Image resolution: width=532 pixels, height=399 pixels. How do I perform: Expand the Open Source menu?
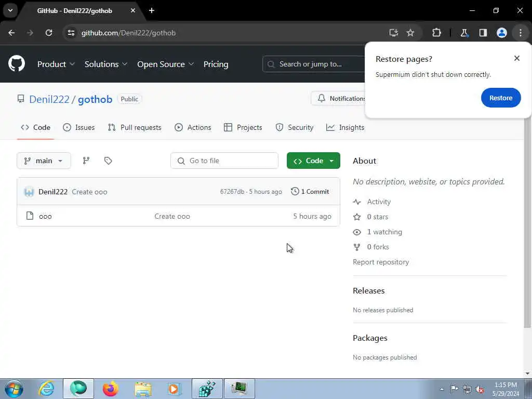[x=166, y=64]
